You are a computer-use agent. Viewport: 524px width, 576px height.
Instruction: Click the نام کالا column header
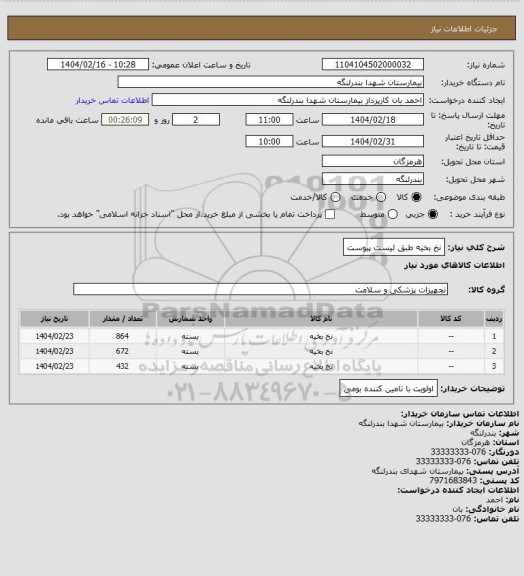[x=321, y=319]
